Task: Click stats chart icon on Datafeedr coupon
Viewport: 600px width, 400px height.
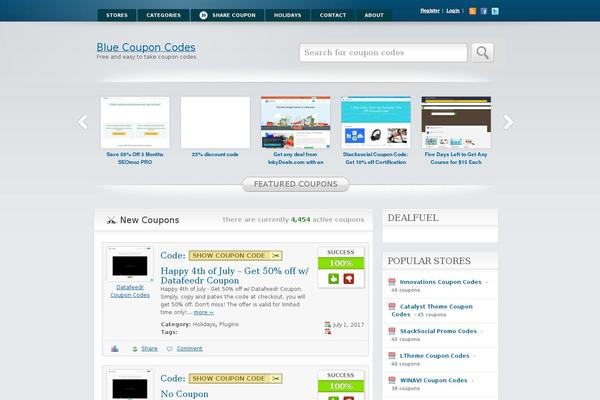Action: click(115, 349)
